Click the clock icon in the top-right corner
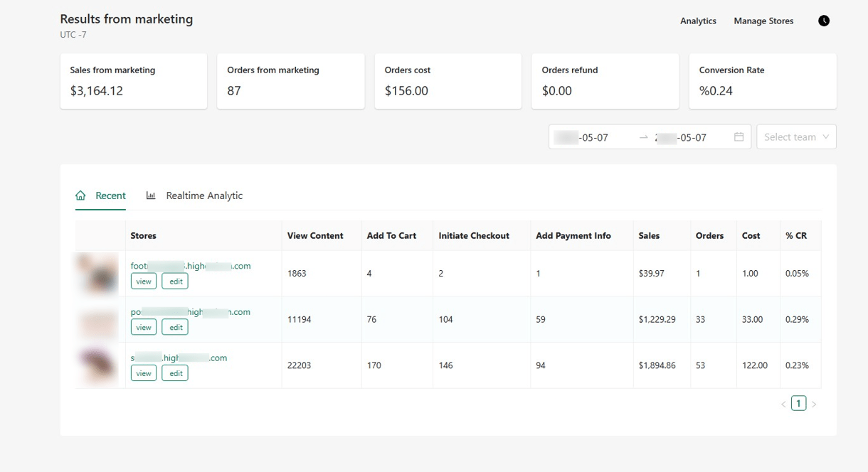The image size is (868, 472). click(823, 21)
